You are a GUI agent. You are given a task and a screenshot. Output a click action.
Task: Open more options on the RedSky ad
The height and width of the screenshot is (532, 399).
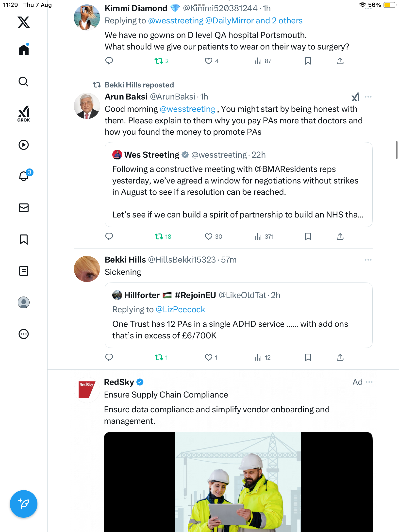369,382
